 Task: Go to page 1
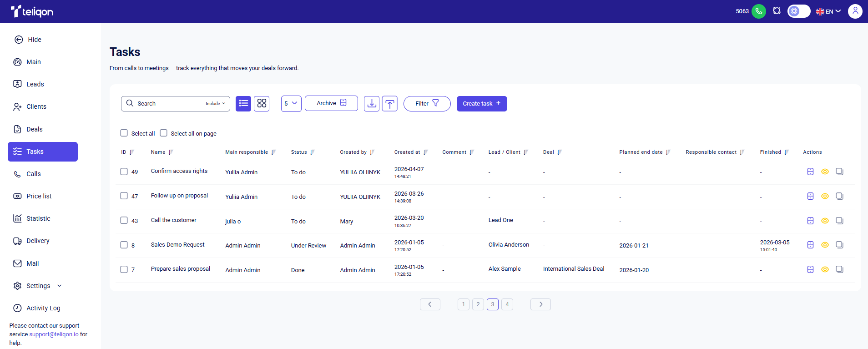tap(464, 304)
